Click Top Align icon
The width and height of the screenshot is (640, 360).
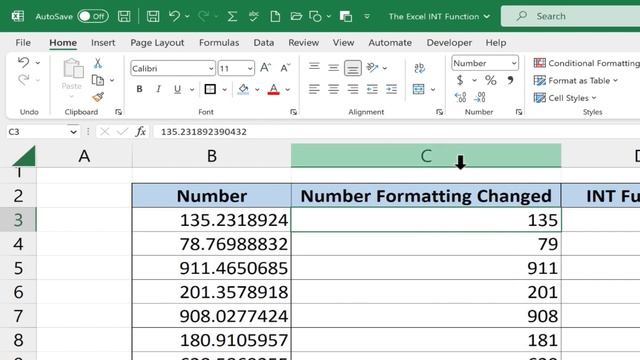(314, 67)
